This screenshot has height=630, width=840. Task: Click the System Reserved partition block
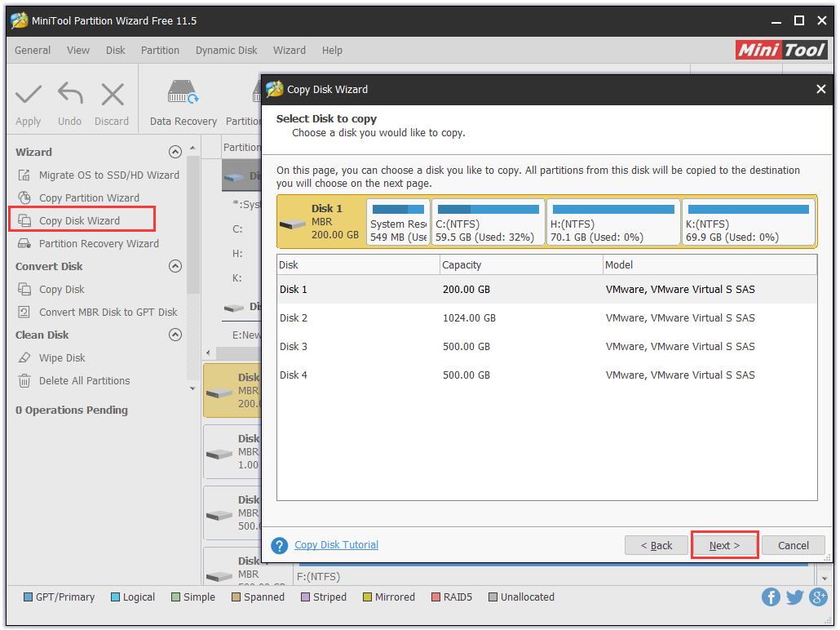click(398, 223)
